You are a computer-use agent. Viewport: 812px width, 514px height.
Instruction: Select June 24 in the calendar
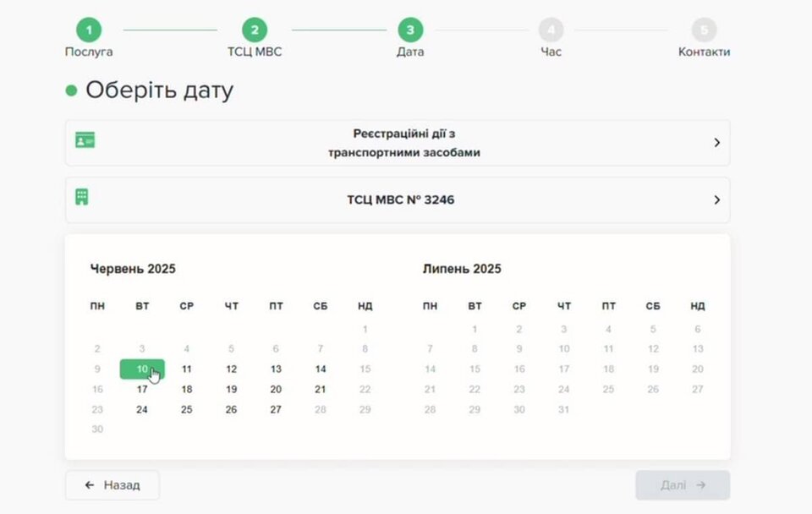142,410
